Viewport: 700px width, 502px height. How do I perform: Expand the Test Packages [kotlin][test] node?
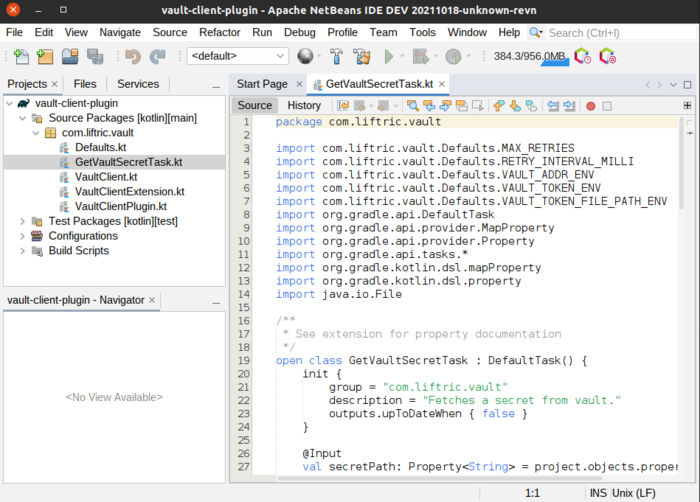[23, 221]
